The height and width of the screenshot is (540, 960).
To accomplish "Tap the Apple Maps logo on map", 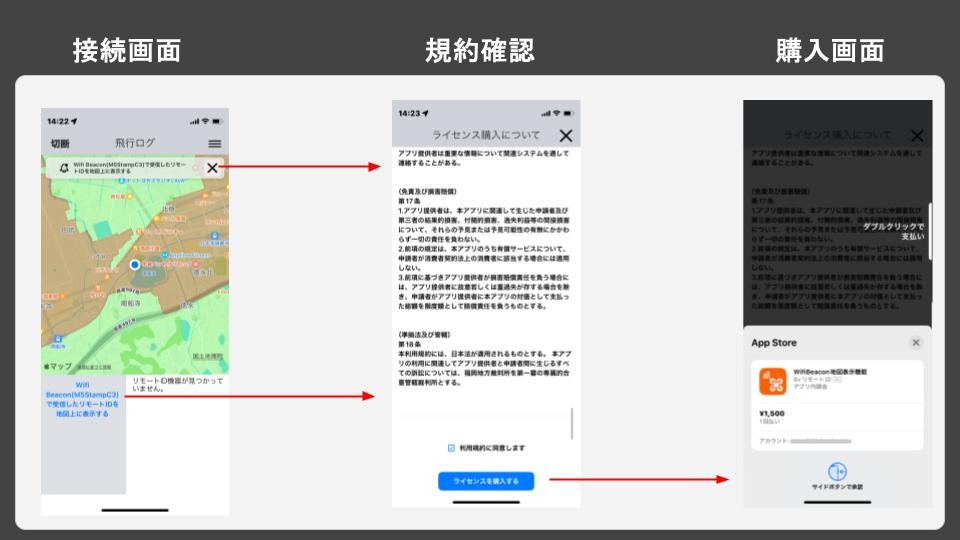I will [x=60, y=368].
